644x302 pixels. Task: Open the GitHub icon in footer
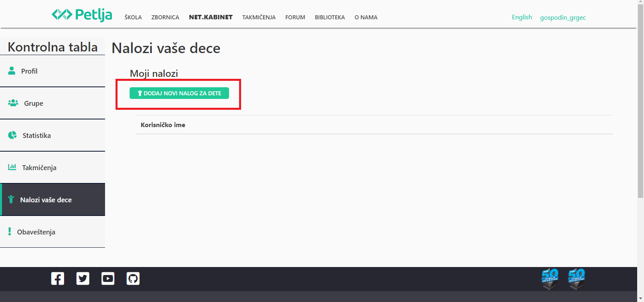coord(133,278)
